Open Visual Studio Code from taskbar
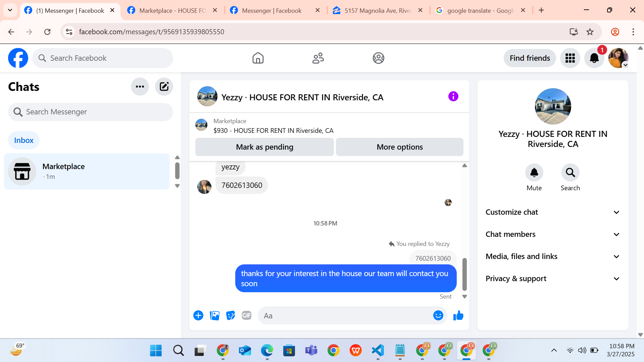 point(378,350)
